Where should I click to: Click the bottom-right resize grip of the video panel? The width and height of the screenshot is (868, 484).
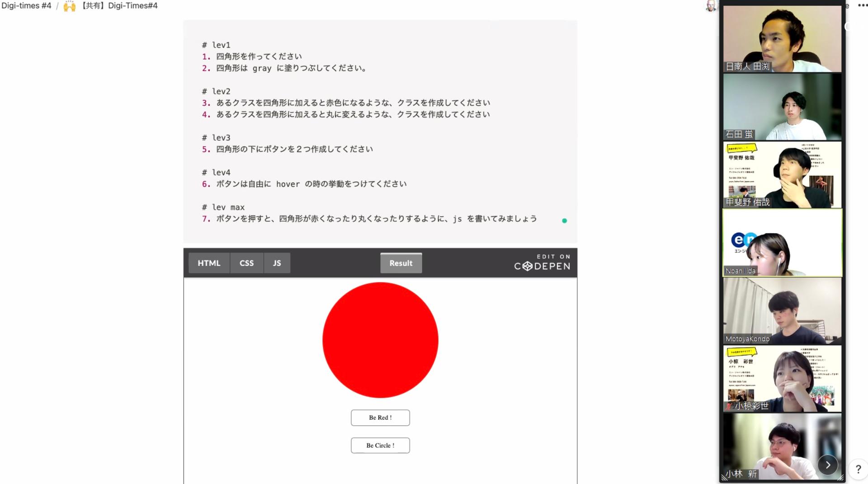coord(840,478)
